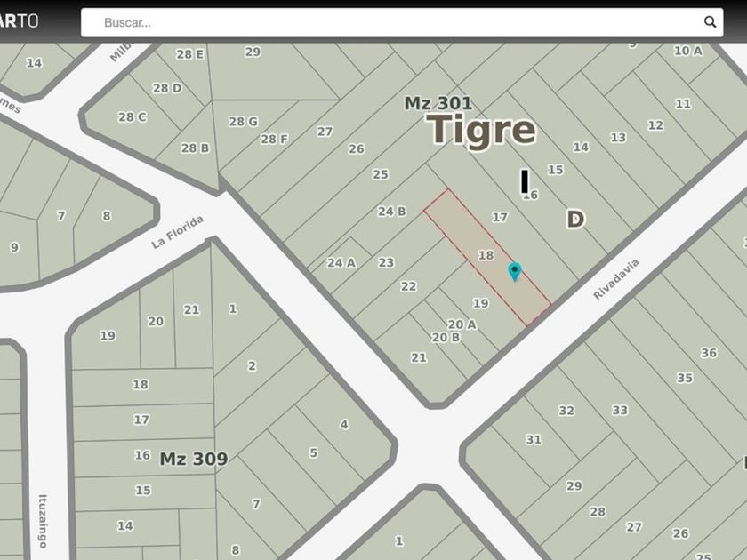Image resolution: width=747 pixels, height=560 pixels.
Task: Select parcel 11 in Mz 301
Action: (683, 104)
